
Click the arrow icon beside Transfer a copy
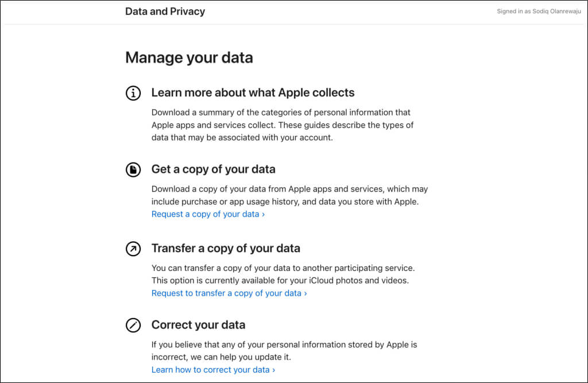[x=133, y=249]
